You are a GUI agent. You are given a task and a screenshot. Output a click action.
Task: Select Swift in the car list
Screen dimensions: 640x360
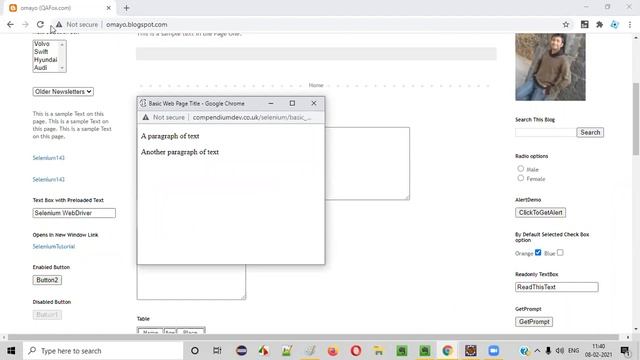tap(41, 52)
